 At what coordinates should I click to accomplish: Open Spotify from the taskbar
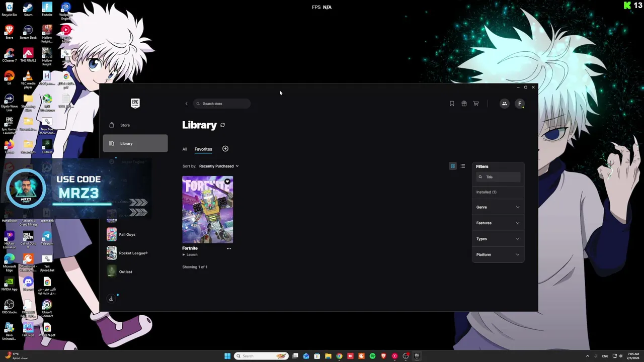[372, 356]
